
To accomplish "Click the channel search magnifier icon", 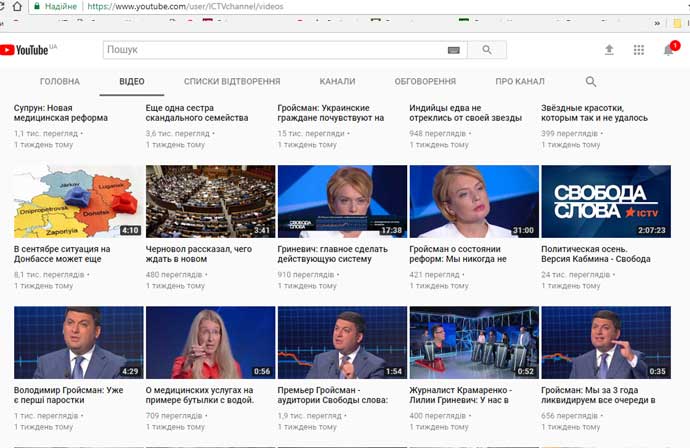I will tap(591, 82).
